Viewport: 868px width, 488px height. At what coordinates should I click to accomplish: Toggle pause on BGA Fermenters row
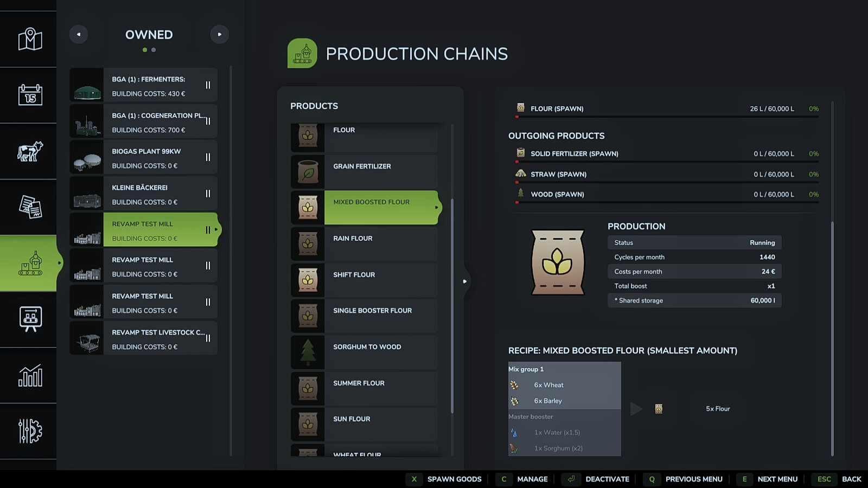point(208,85)
